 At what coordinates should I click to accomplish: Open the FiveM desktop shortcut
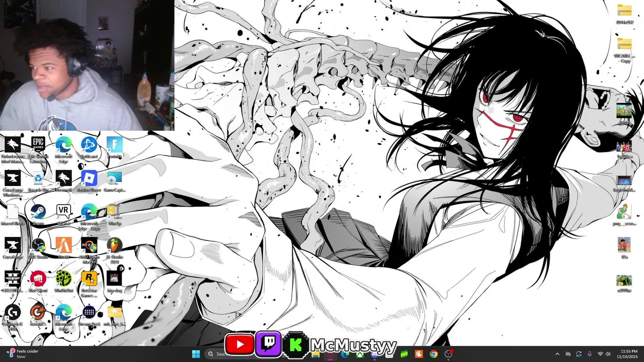[63, 248]
